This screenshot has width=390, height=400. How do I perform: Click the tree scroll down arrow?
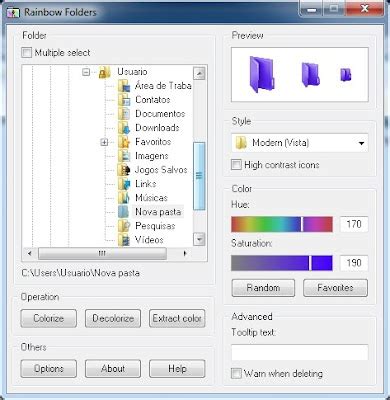click(199, 239)
